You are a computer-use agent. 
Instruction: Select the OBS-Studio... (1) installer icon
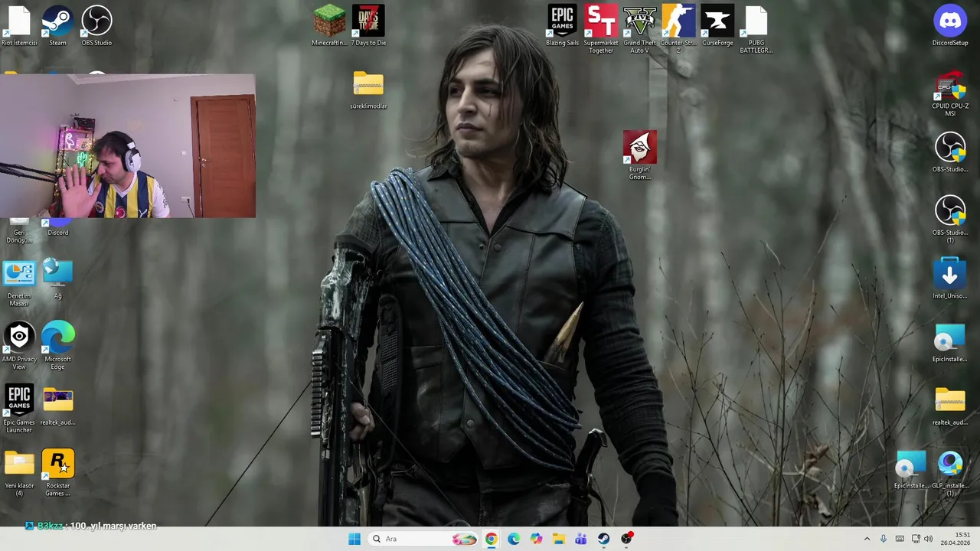[950, 220]
